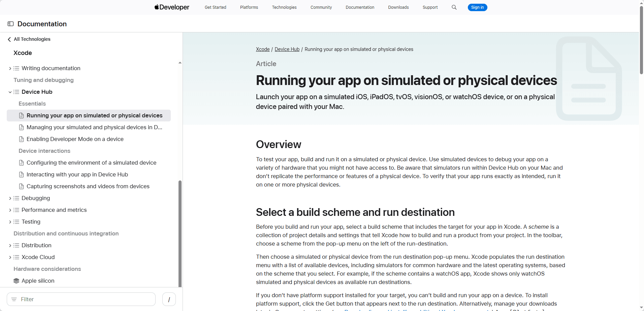Click the Sign in button
The width and height of the screenshot is (644, 311).
coord(477,7)
